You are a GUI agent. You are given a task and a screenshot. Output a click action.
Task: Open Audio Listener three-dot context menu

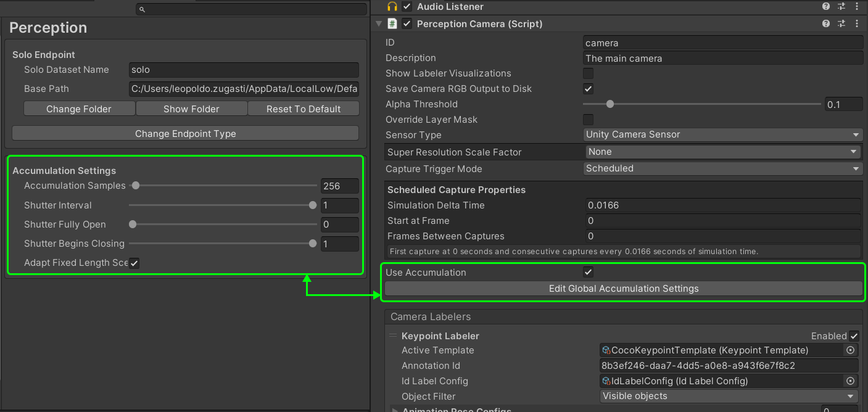click(x=857, y=7)
